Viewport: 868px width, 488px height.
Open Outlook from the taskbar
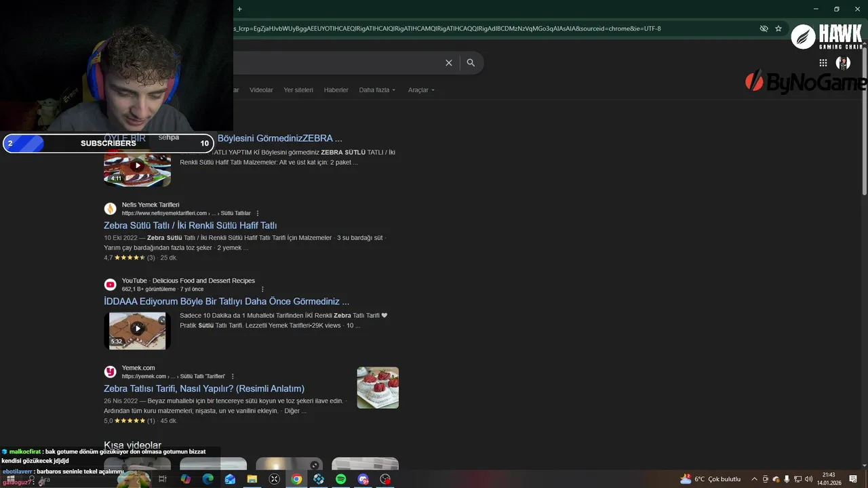click(x=230, y=479)
